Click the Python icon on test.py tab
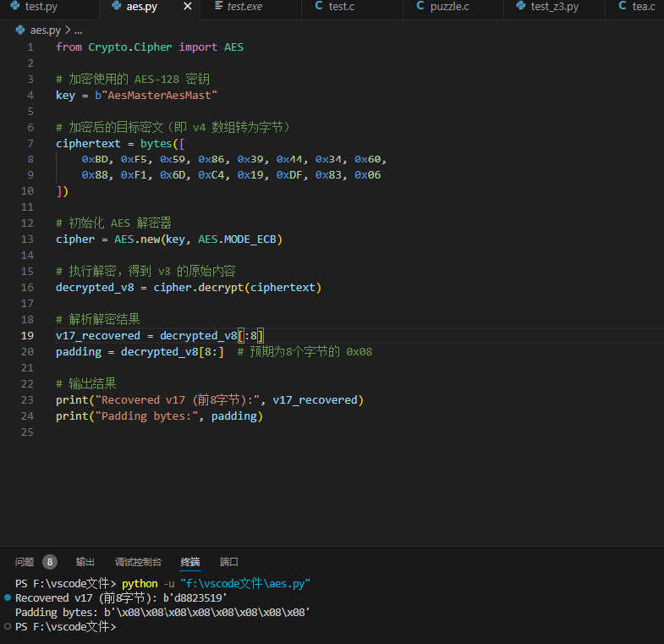Screen dimensions: 664x644 pyautogui.click(x=15, y=7)
